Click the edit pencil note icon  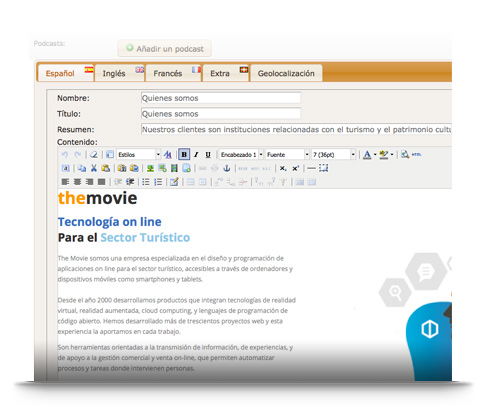[x=174, y=182]
